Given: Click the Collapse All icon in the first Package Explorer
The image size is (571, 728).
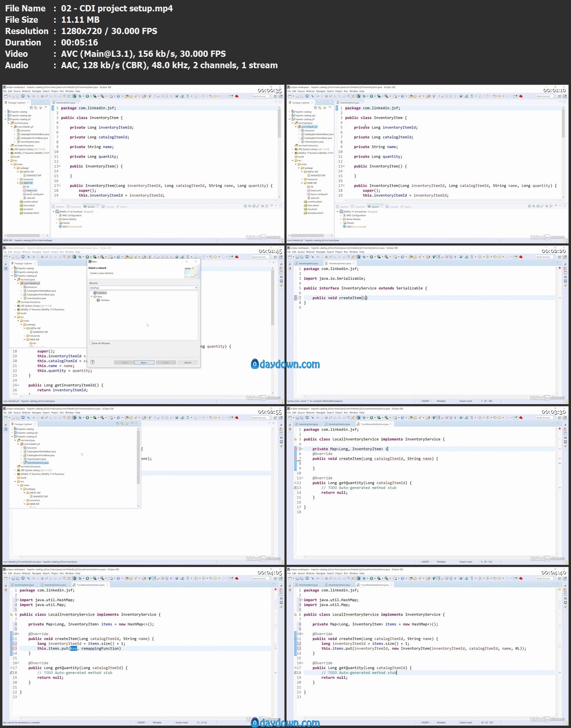Looking at the screenshot, I should tap(32, 107).
